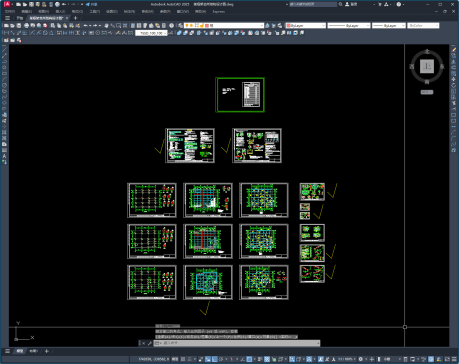The image size is (459, 364).
Task: Toggle Object Snap in status bar
Action: (249, 360)
